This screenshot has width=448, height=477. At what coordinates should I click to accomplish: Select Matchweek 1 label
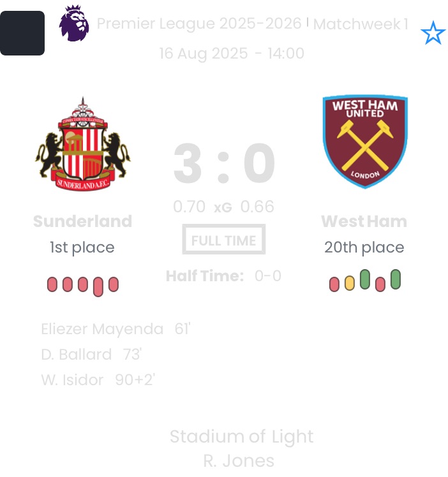(x=361, y=25)
